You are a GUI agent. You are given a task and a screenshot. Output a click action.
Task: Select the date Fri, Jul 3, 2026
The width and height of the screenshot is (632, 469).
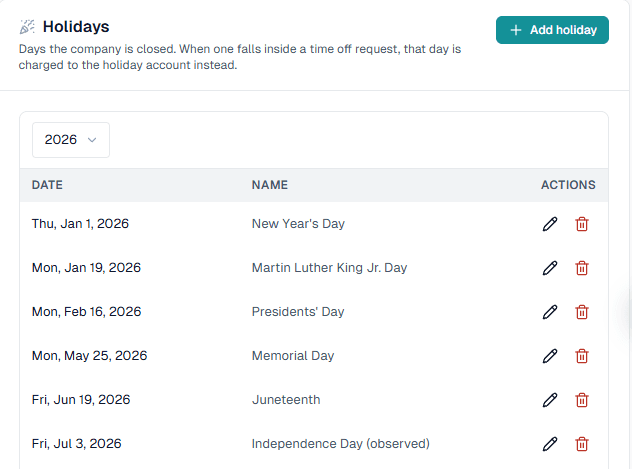[x=77, y=443]
